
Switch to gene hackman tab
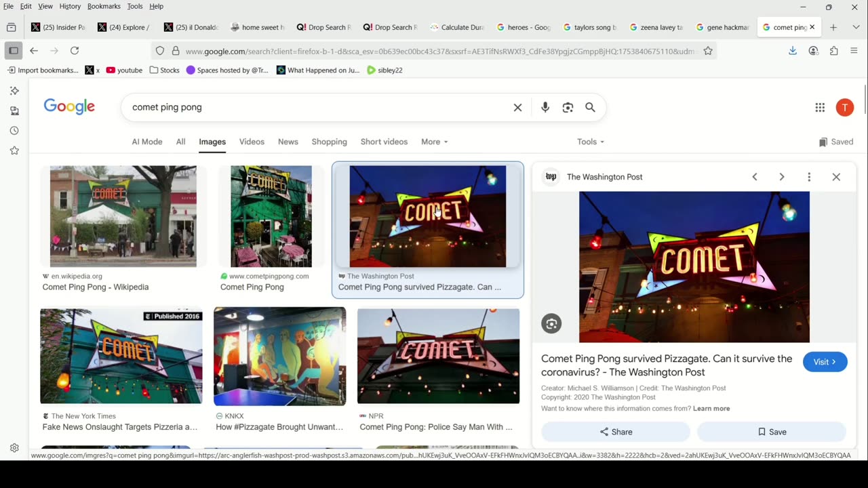pos(723,27)
